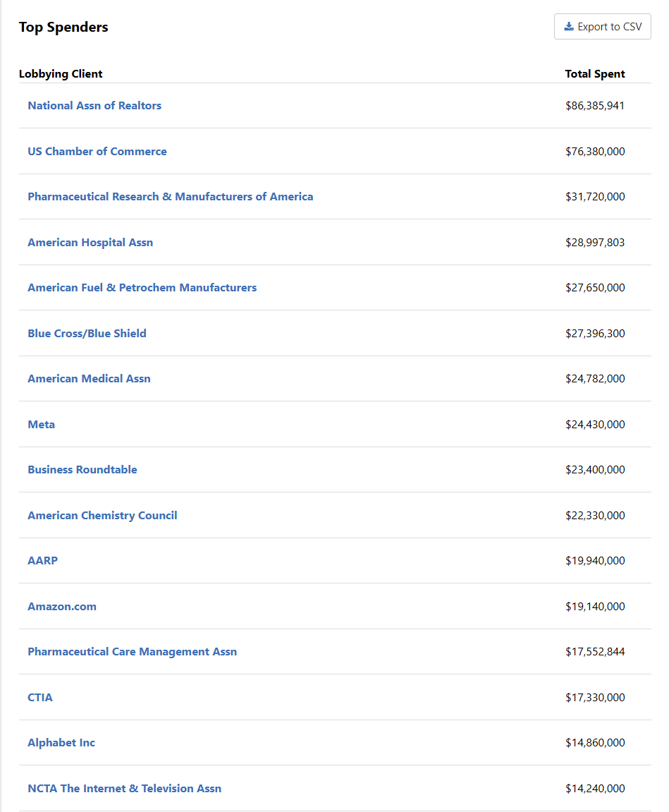The height and width of the screenshot is (812, 669).
Task: Open American Hospital Assn link
Action: tap(90, 243)
